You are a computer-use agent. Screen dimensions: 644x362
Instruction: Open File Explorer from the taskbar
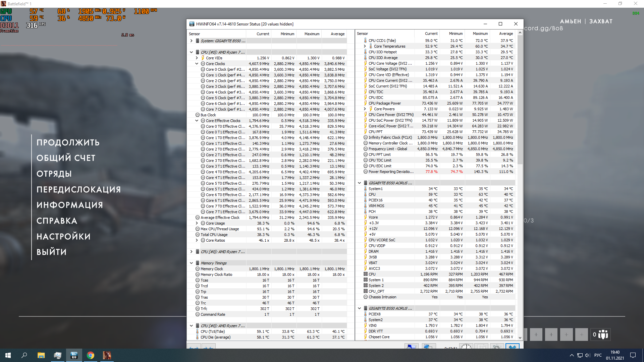41,355
